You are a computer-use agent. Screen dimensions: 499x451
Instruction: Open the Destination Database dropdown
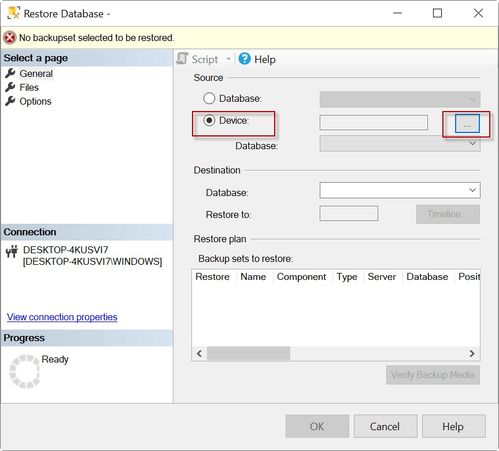[400, 190]
